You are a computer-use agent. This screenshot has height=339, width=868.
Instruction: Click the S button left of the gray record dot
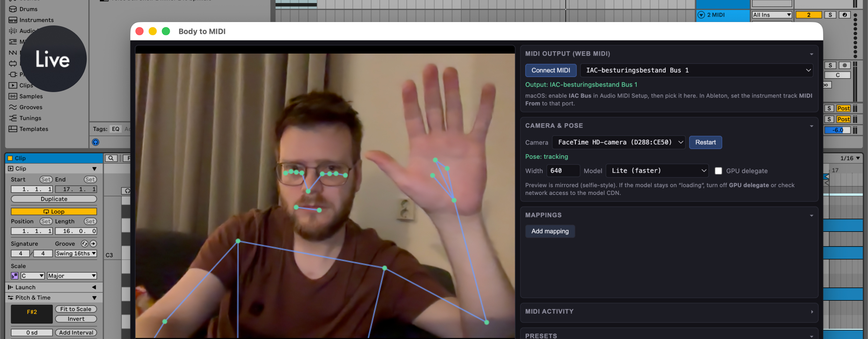click(830, 65)
